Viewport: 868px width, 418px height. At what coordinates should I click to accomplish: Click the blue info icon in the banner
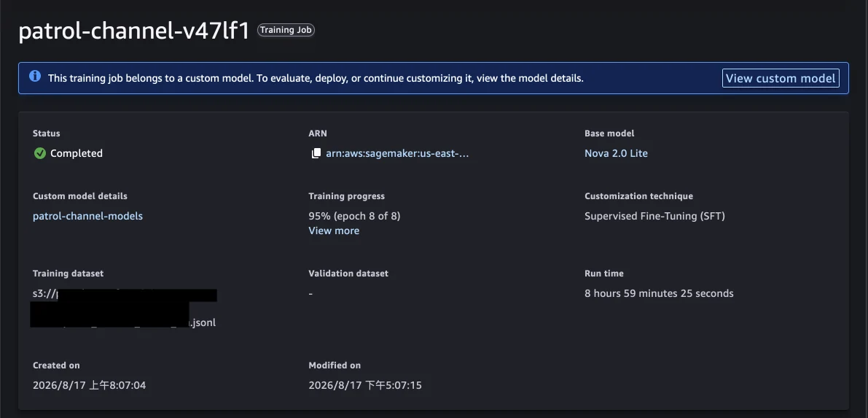click(35, 77)
